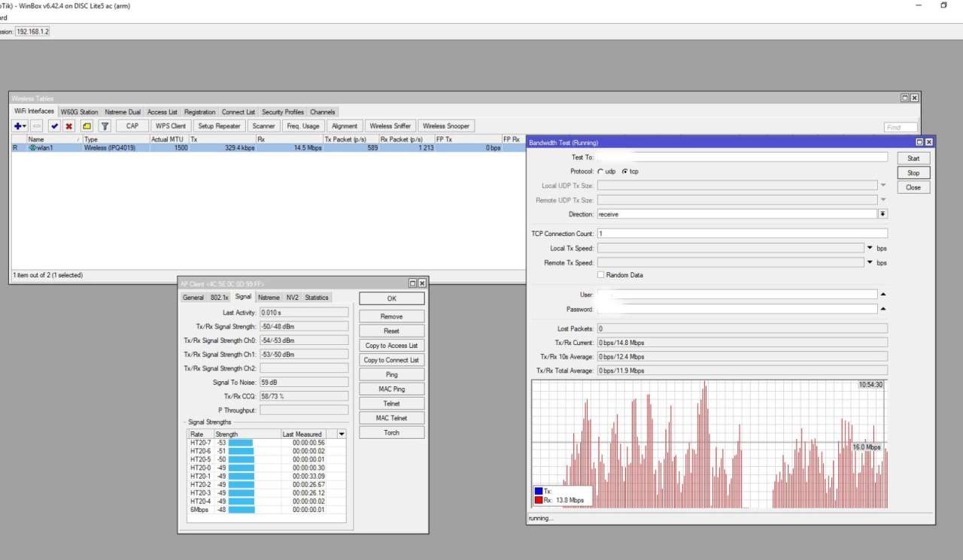The height and width of the screenshot is (560, 963).
Task: Click the yellow Comment note icon
Action: point(87,126)
